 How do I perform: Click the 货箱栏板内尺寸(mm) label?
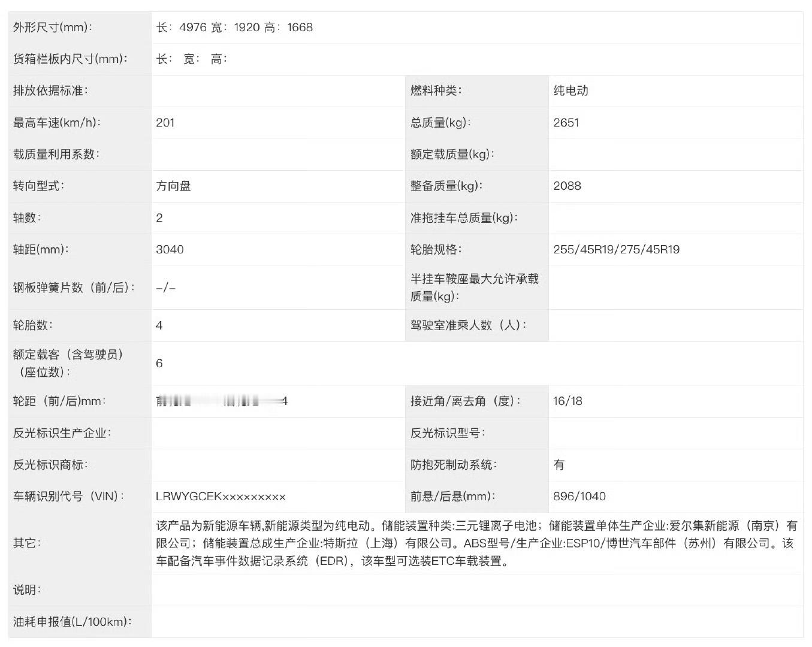pyautogui.click(x=70, y=59)
